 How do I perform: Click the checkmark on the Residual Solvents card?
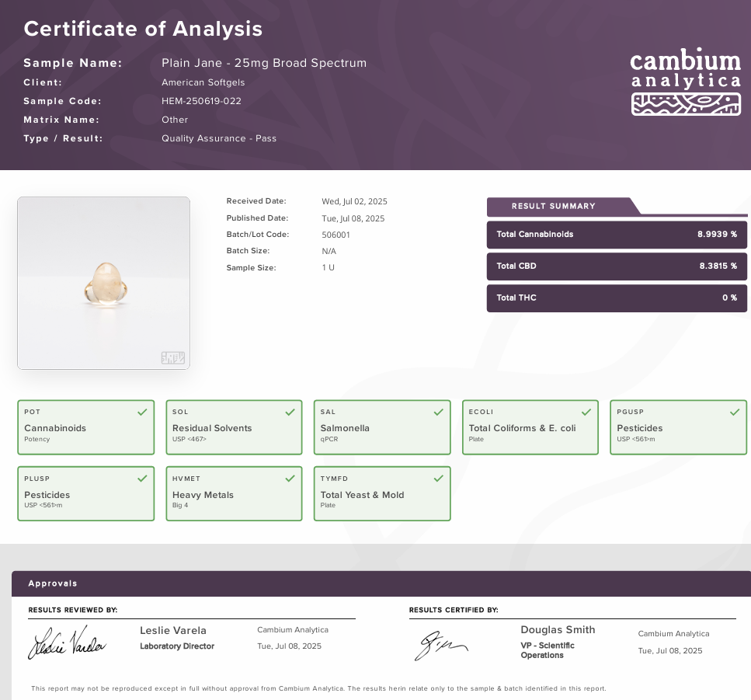tap(290, 412)
